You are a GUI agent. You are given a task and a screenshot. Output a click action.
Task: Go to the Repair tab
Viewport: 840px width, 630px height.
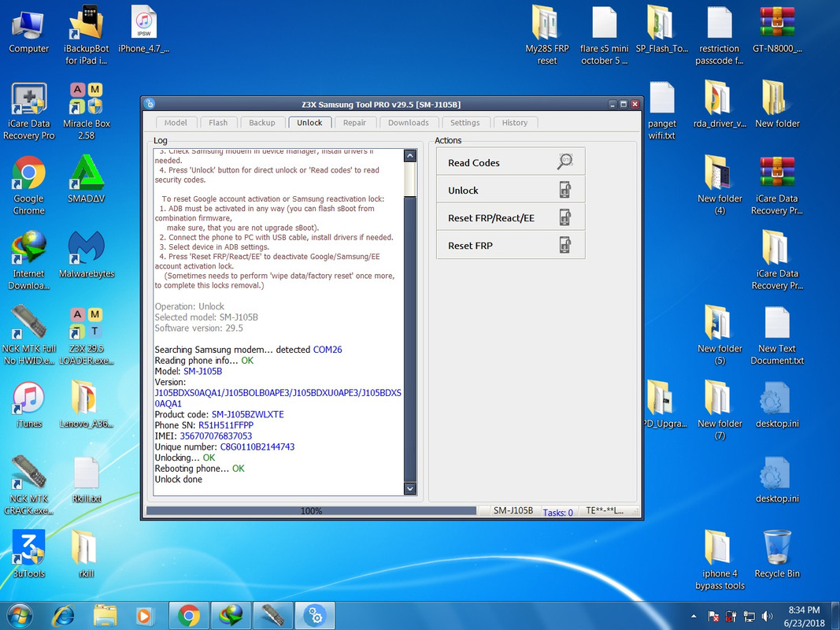click(x=354, y=123)
